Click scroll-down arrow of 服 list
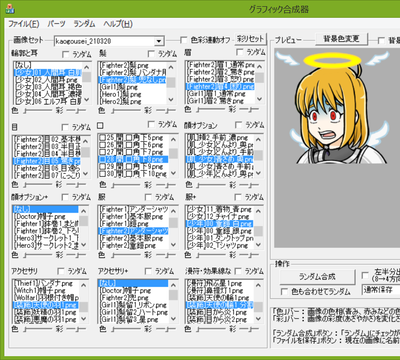Viewport: 400px width, 360px height. [x=173, y=245]
